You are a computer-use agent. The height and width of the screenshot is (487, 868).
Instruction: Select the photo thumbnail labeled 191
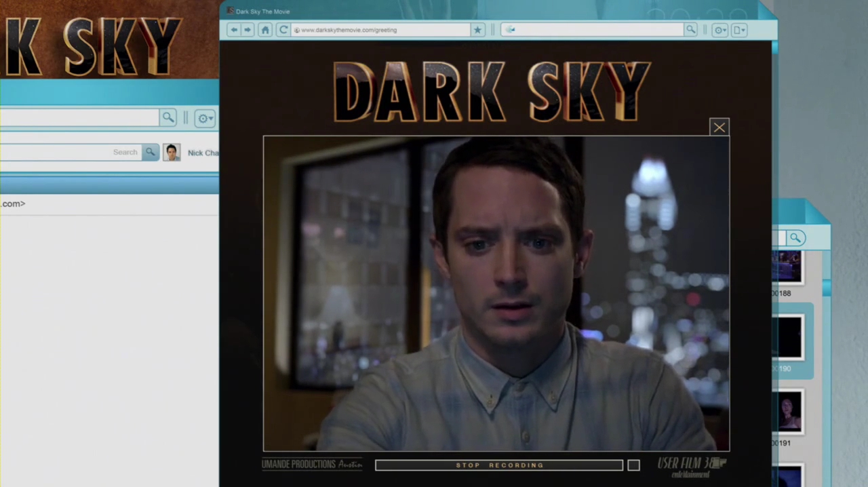[789, 412]
